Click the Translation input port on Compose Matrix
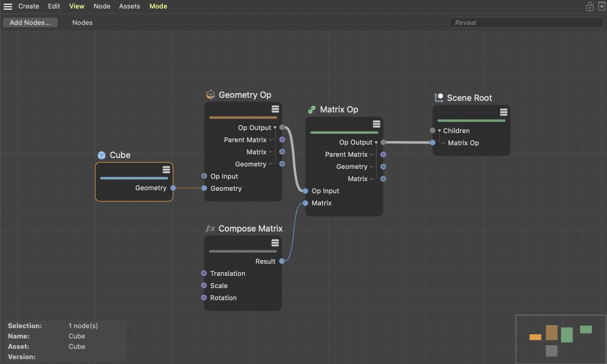Screen dimensions: 607x364 point(204,273)
